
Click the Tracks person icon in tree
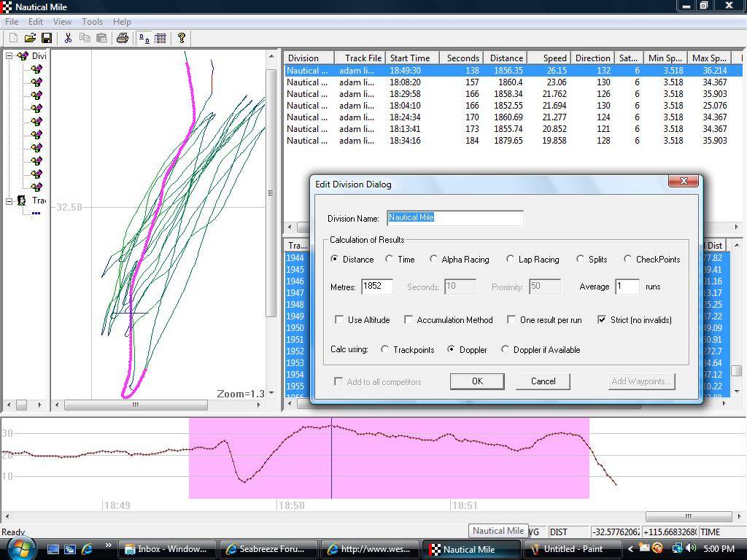pos(23,201)
